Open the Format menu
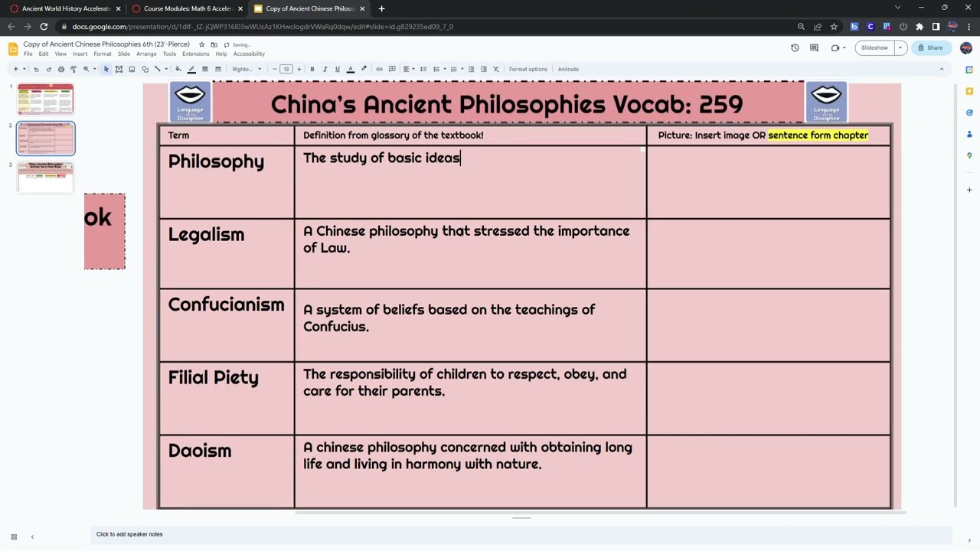 [103, 54]
